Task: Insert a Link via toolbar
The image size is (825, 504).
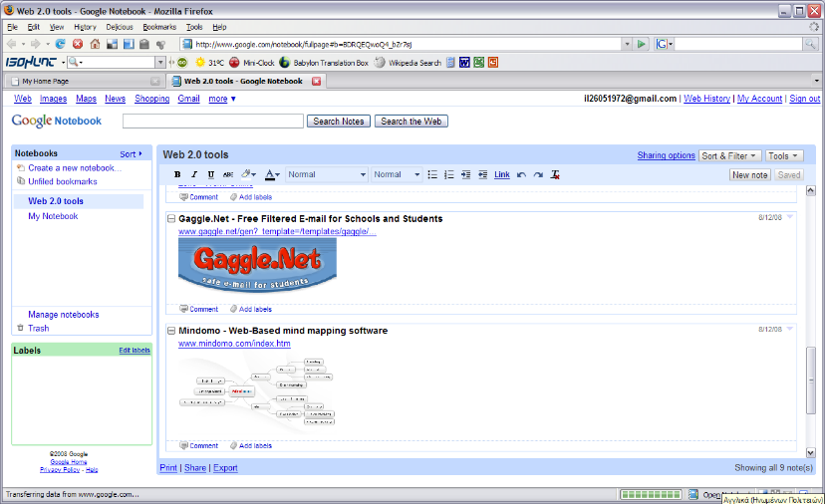Action: pyautogui.click(x=502, y=174)
